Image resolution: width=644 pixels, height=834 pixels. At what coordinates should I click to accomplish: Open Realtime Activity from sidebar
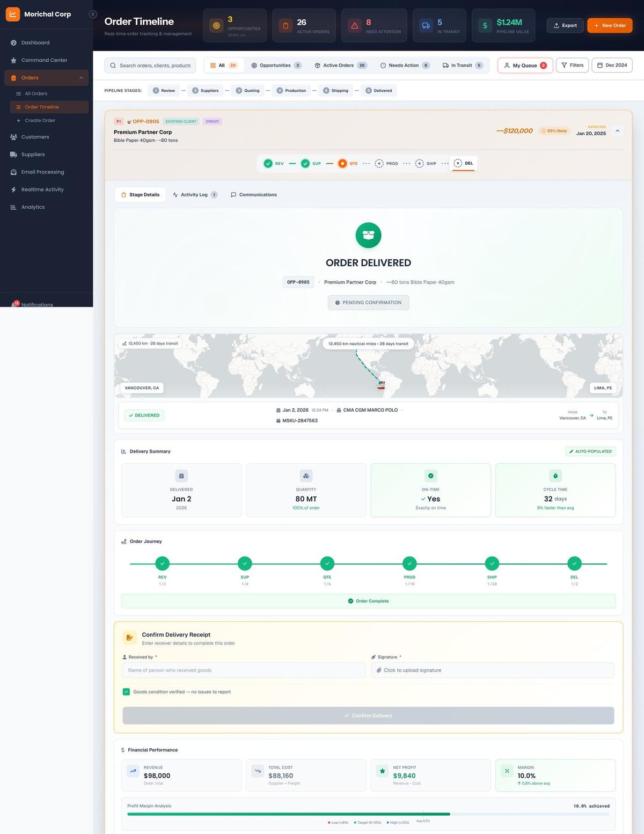click(13, 189)
